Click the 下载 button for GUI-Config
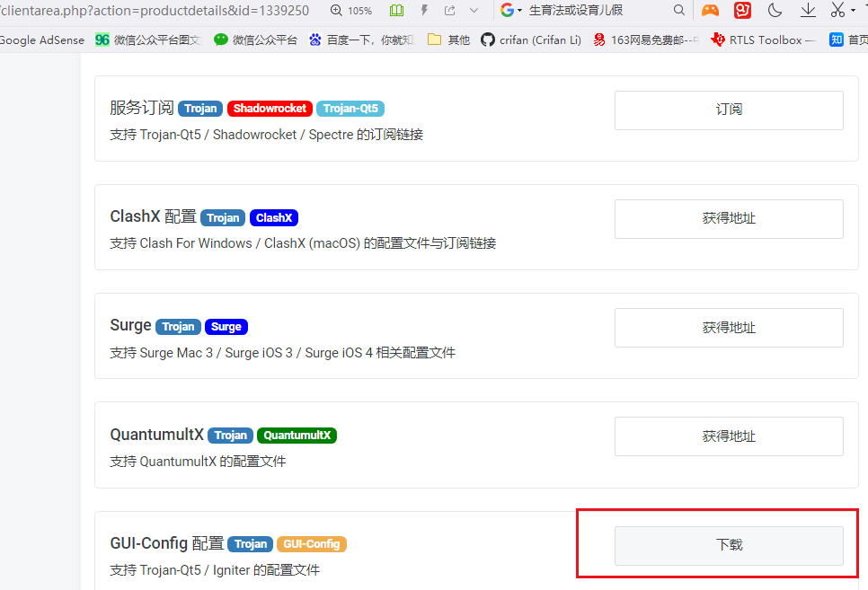868x590 pixels. pos(729,546)
